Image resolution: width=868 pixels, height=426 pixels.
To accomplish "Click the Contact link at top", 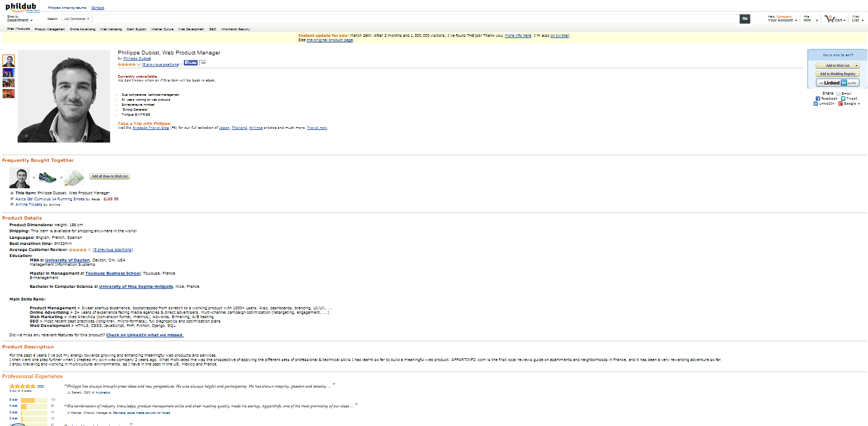I will 97,8.
